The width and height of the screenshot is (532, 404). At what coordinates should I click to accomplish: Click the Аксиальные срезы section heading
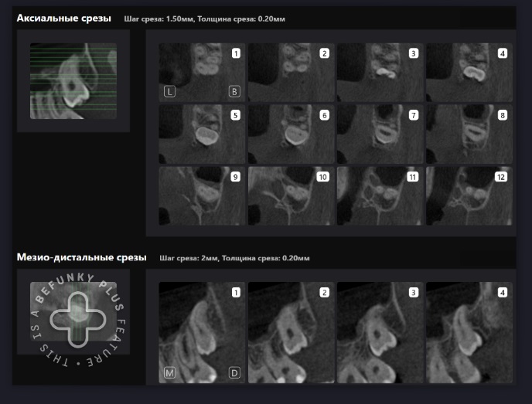[63, 18]
